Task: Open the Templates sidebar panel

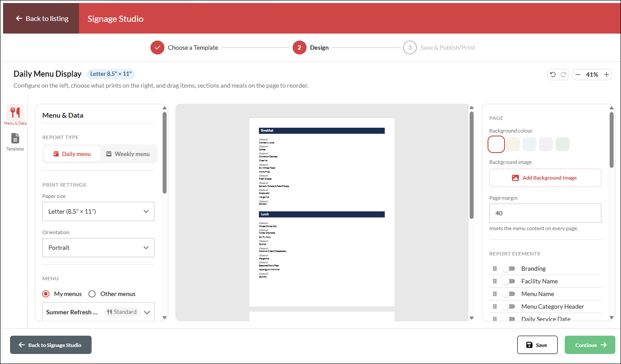Action: 15,142
